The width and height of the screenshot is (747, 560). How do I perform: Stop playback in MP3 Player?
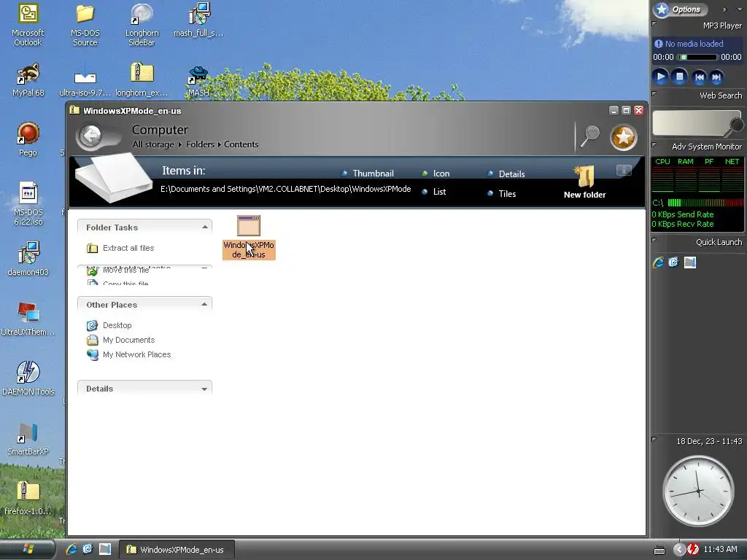680,77
